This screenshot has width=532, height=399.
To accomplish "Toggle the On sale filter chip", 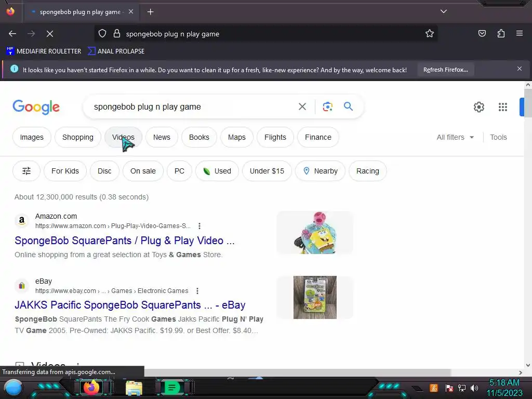I will point(143,170).
